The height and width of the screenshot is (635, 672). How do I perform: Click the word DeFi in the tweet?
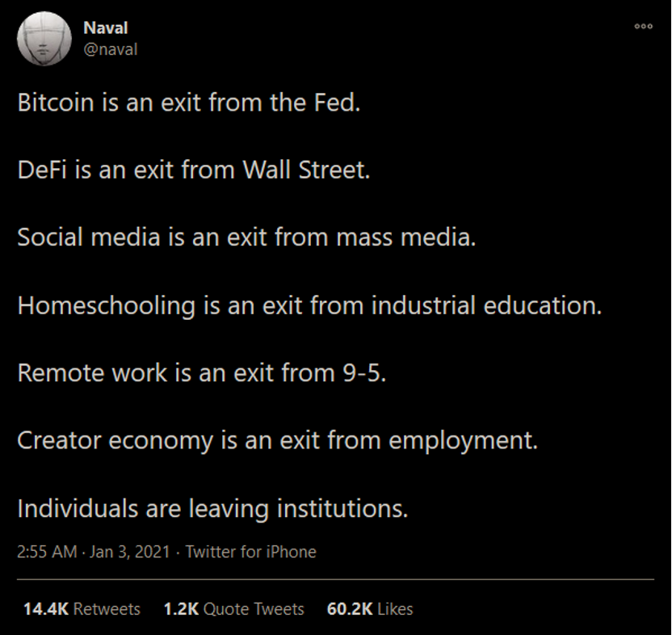point(42,170)
